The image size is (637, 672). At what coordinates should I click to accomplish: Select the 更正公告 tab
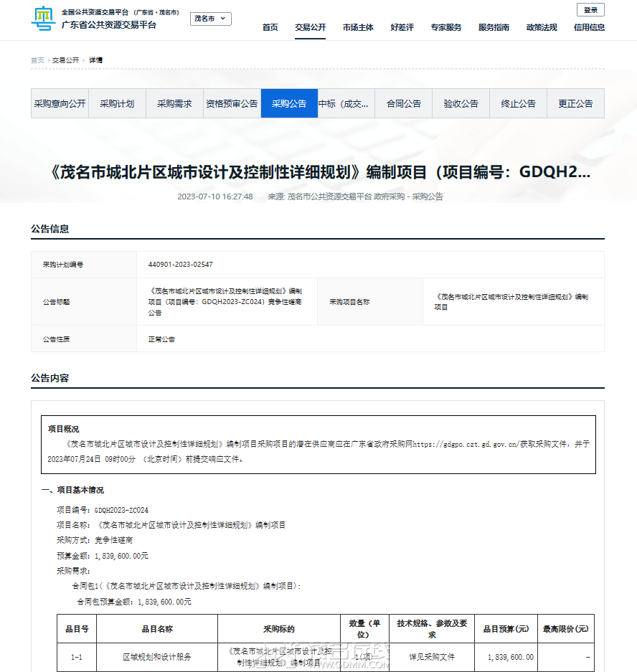[576, 103]
